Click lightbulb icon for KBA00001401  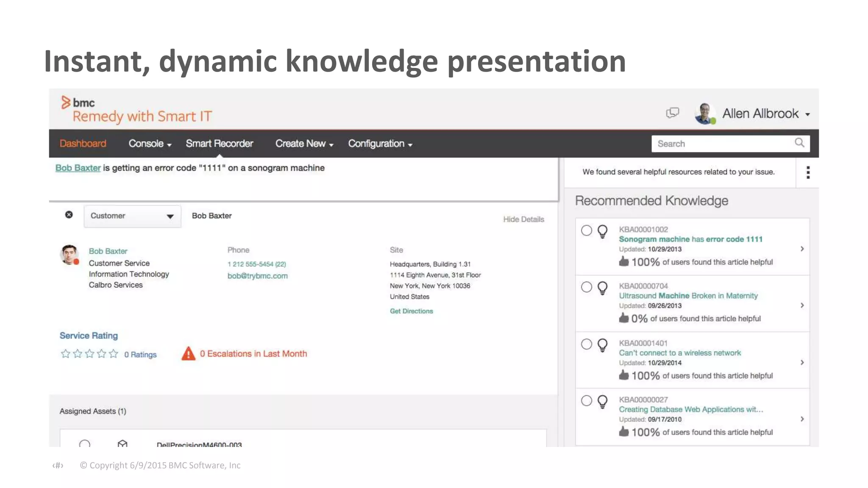click(x=603, y=346)
